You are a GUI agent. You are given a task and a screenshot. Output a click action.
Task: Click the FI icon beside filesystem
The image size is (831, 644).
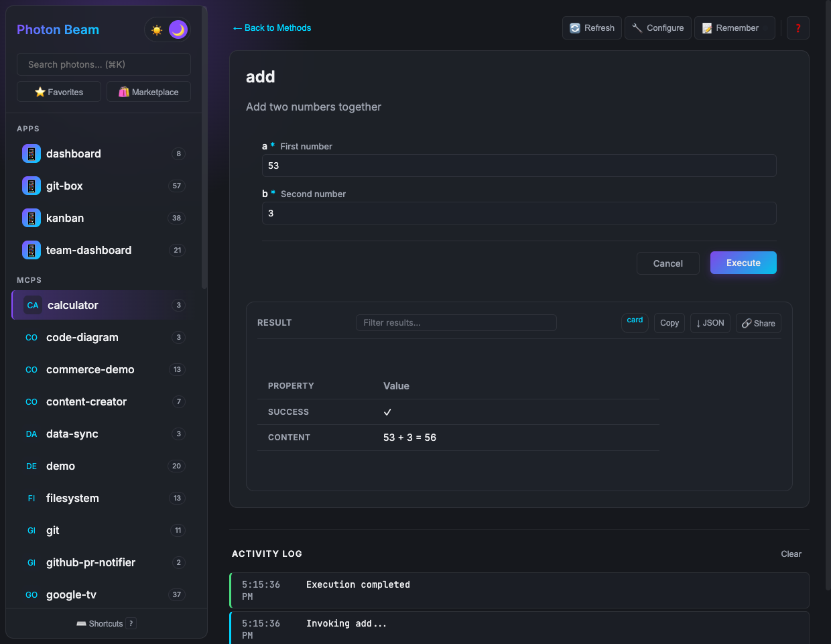[31, 498]
